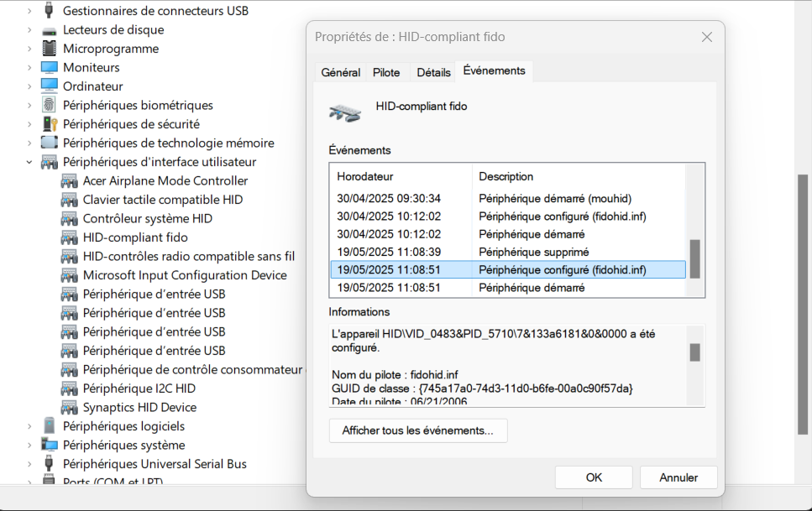Viewport: 812px width, 511px height.
Task: Expand Périphériques Universal Serial Bus node
Action: 29,464
